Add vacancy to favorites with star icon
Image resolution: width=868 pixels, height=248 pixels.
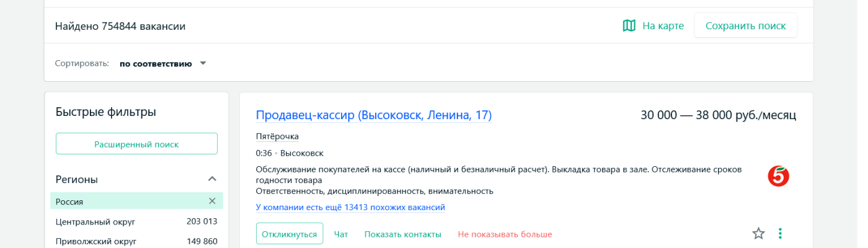tap(758, 233)
